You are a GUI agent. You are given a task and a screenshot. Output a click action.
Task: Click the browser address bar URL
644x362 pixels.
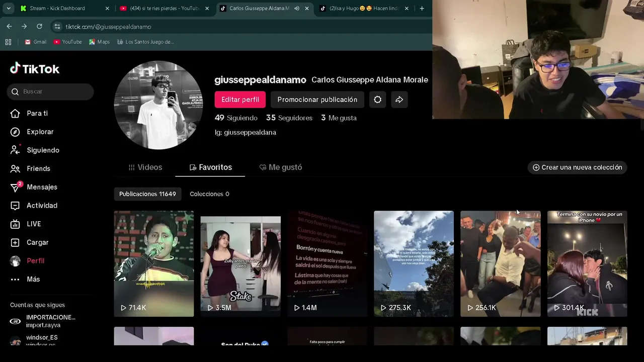pyautogui.click(x=108, y=27)
